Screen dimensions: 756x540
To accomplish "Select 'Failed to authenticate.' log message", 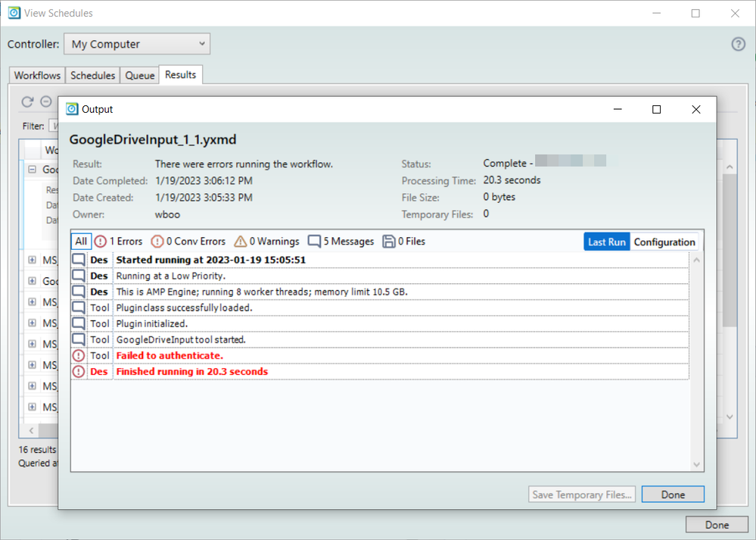I will click(x=170, y=356).
